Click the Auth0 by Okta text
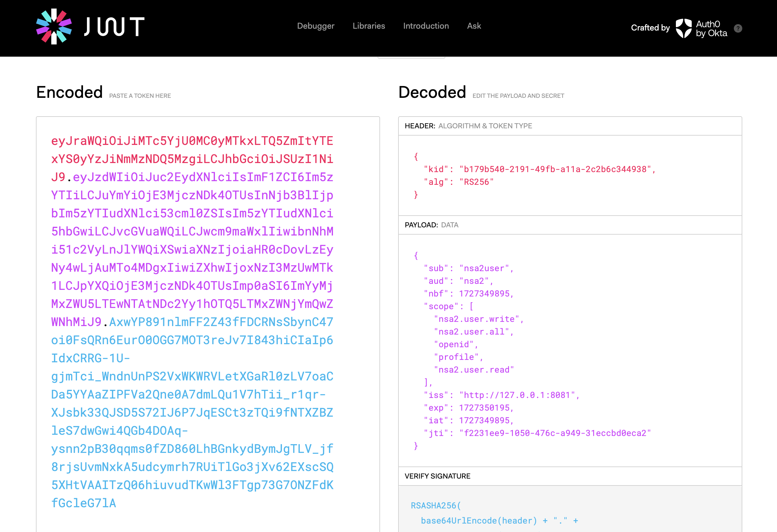 (711, 28)
